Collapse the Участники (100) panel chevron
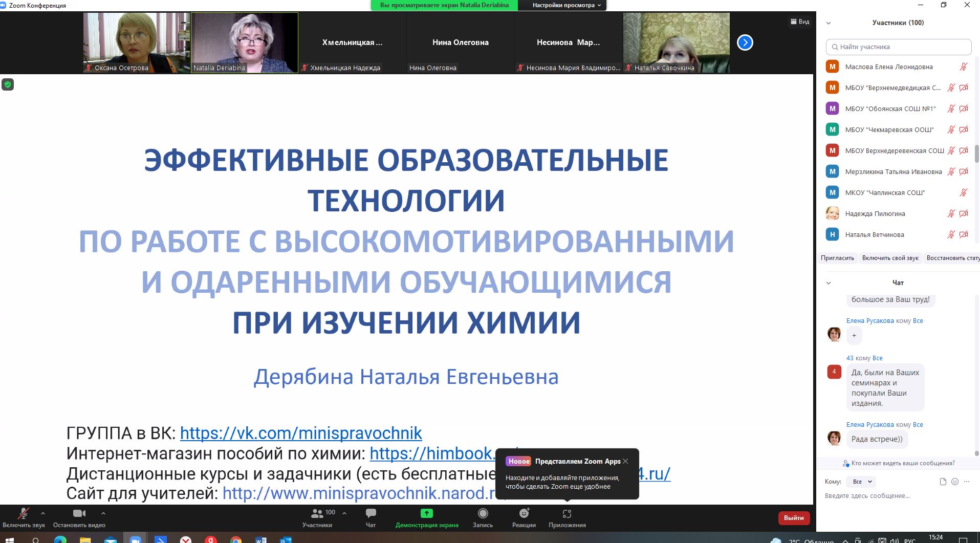This screenshot has height=543, width=980. click(x=829, y=23)
